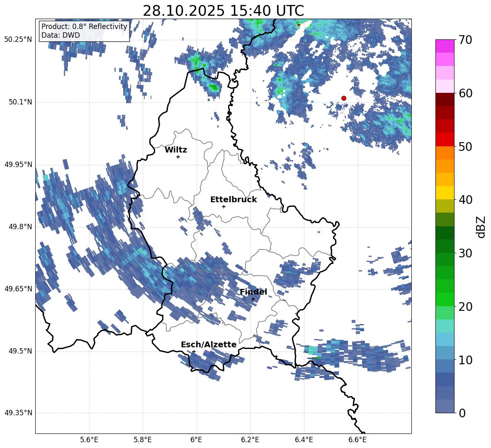Click the title '28.10.2025 15:40 UTC'
This screenshot has height=448, width=491.
[223, 11]
